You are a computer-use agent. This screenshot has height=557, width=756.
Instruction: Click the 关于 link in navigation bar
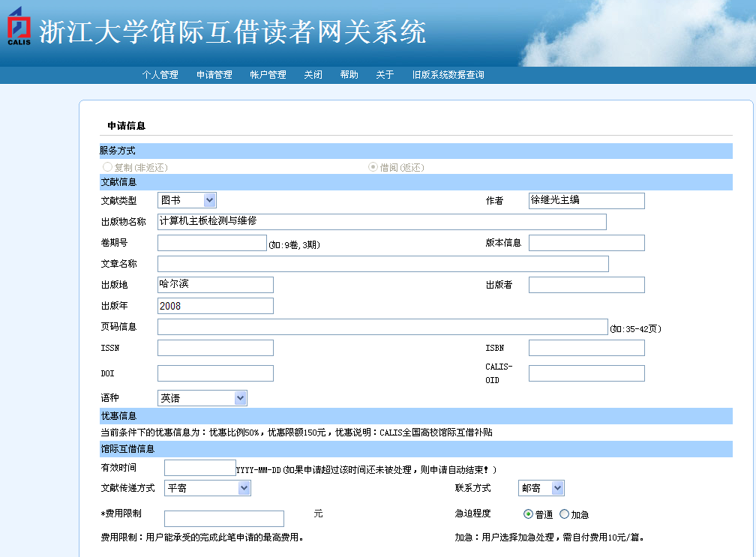tap(385, 75)
